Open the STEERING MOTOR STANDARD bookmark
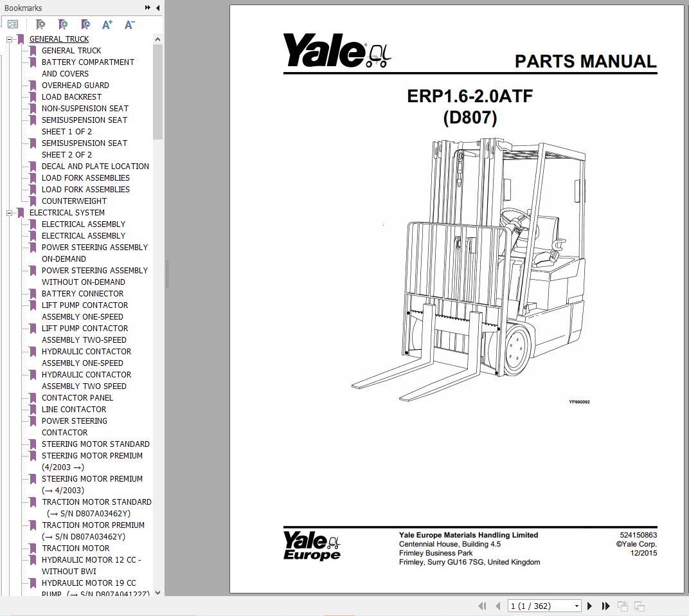689x616 pixels. (95, 444)
